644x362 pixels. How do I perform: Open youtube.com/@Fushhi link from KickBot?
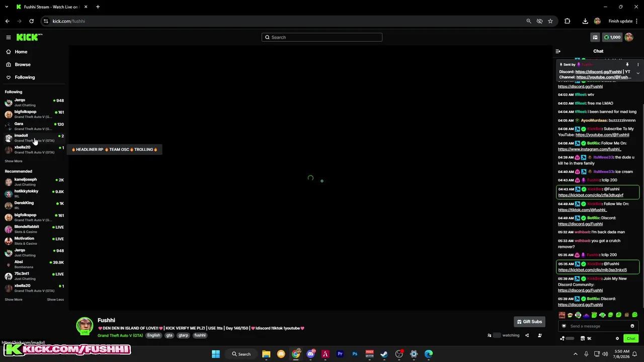click(602, 135)
